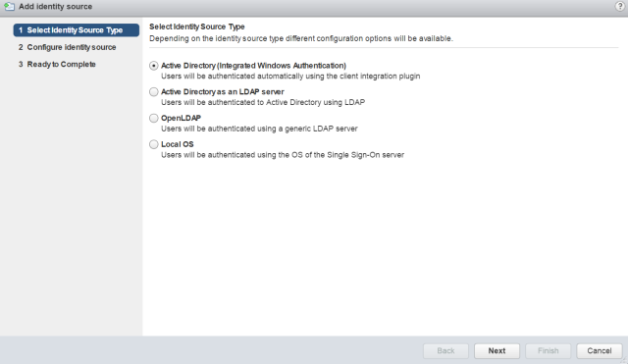Open step 3 Ready to Complete

[57, 64]
